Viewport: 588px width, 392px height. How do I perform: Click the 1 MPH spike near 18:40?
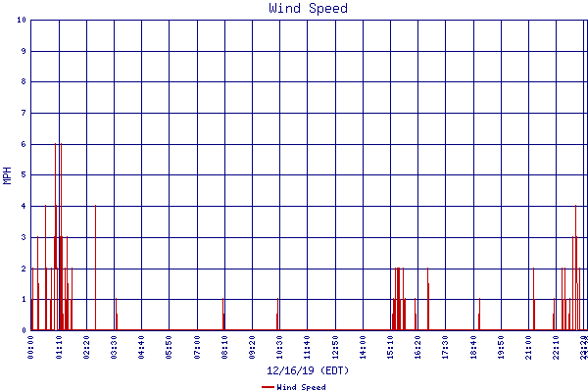click(479, 315)
